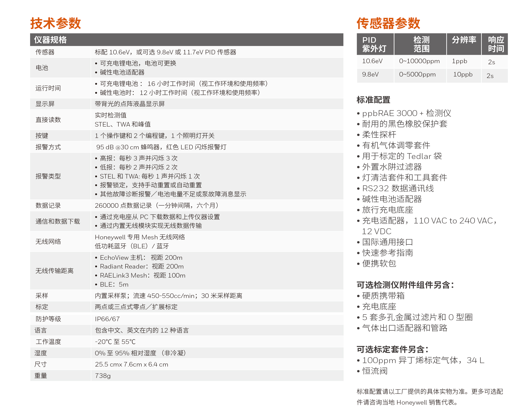
Task: Select the 10.6eV sensor row cell
Action: pos(372,61)
